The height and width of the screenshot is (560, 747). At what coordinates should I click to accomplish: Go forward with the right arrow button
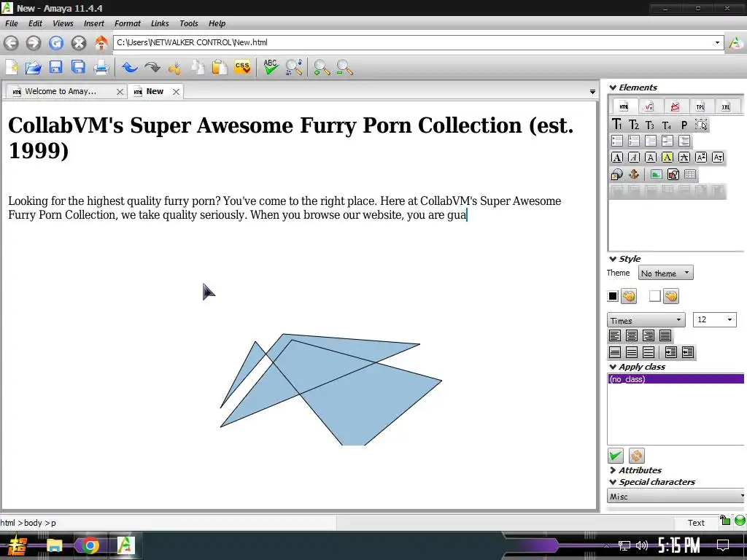point(34,43)
